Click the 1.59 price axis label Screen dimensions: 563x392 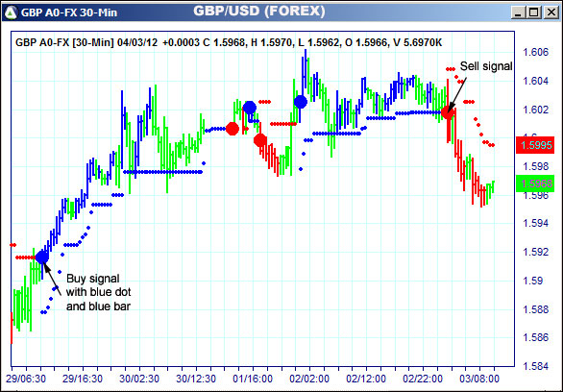[532, 281]
